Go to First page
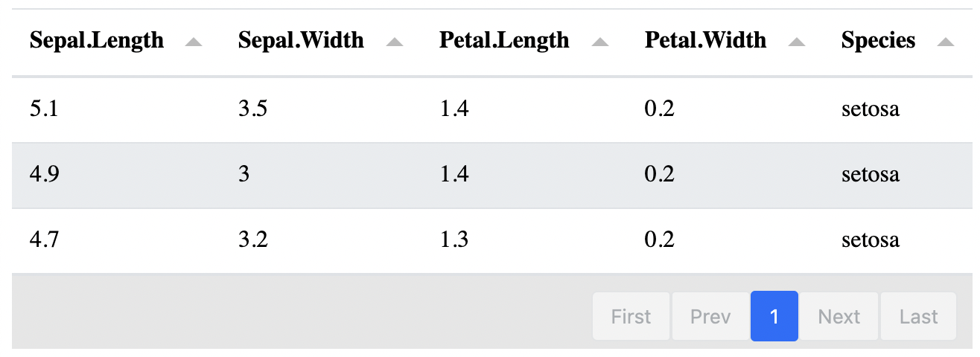This screenshot has width=980, height=357. (x=631, y=317)
